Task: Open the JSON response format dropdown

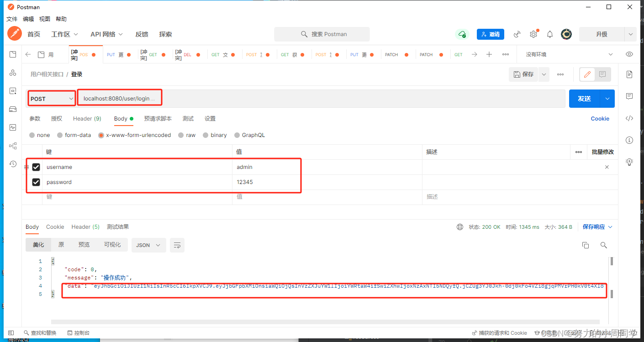Action: tap(148, 245)
